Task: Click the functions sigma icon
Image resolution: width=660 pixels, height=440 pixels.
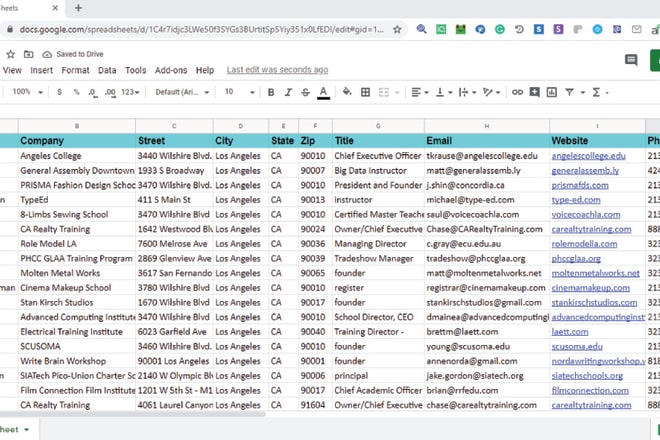Action: click(x=596, y=92)
